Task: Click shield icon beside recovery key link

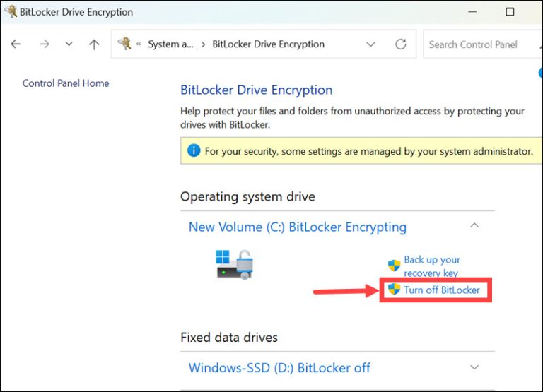Action: pyautogui.click(x=394, y=266)
